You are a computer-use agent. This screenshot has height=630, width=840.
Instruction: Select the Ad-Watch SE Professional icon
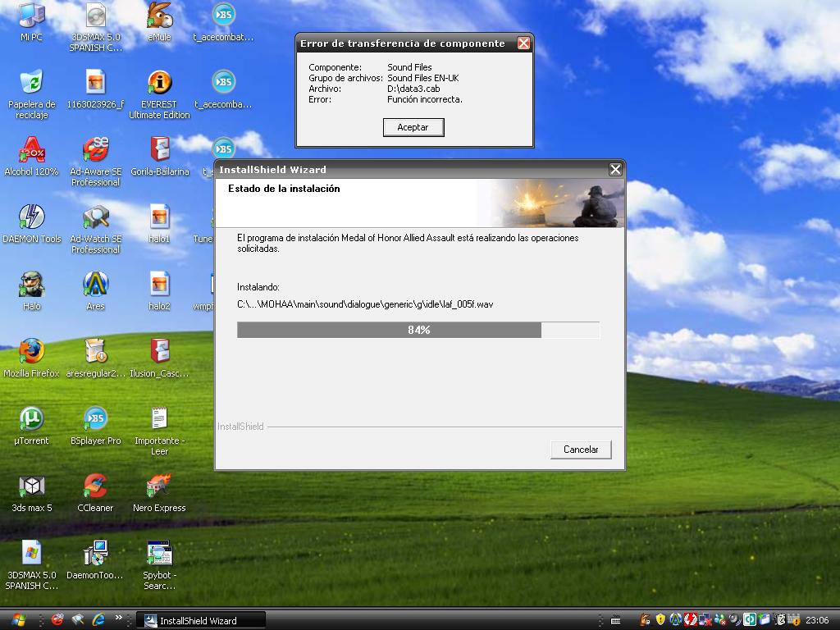pos(95,230)
